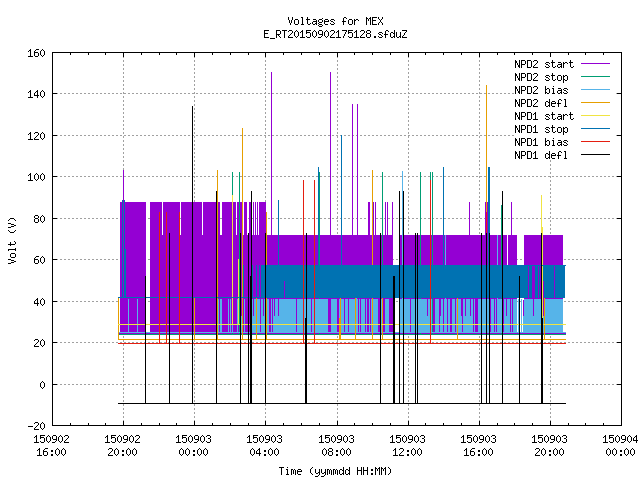This screenshot has height=480, width=640.
Task: Click the 150904 00:00 time tick label
Action: [x=620, y=446]
